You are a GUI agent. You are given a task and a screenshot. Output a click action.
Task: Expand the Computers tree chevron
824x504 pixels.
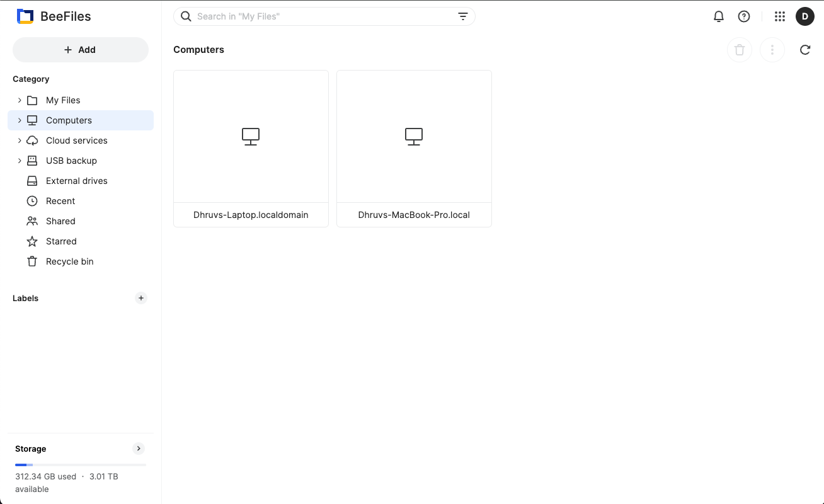tap(20, 120)
